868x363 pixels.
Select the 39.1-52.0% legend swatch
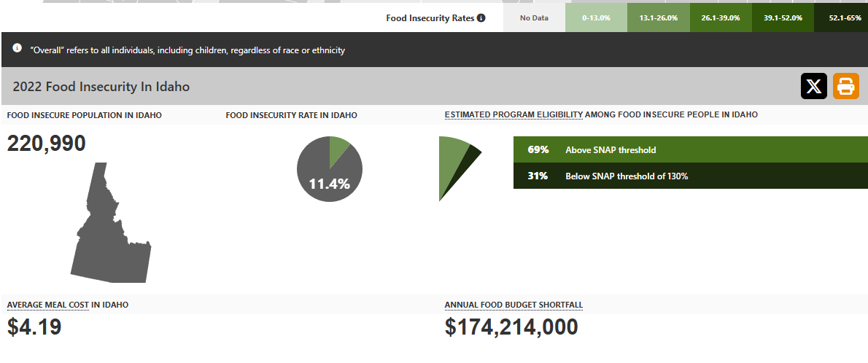782,17
